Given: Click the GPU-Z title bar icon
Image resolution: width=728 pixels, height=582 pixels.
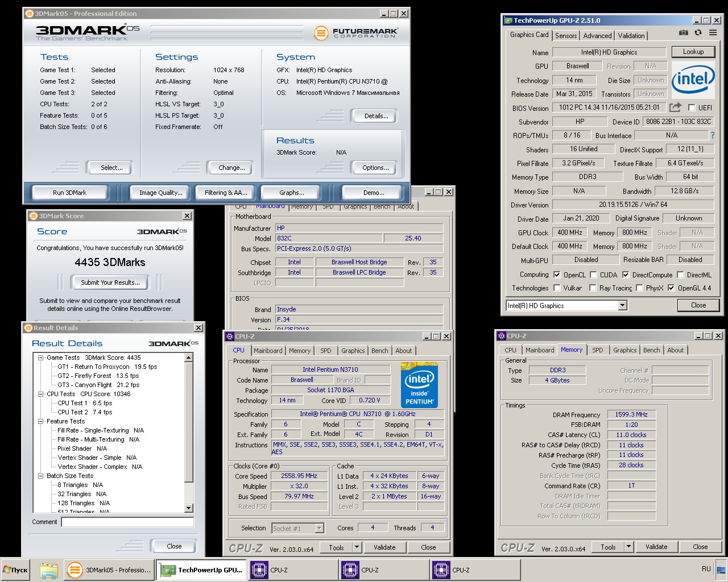Looking at the screenshot, I should pyautogui.click(x=508, y=20).
